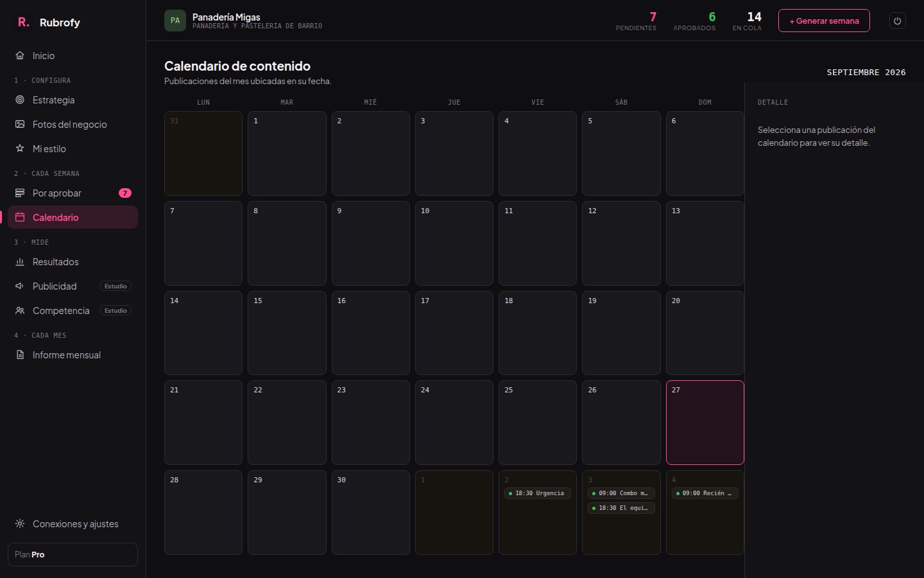The width and height of the screenshot is (924, 578).
Task: Open the Informe mensual document icon
Action: pos(20,355)
